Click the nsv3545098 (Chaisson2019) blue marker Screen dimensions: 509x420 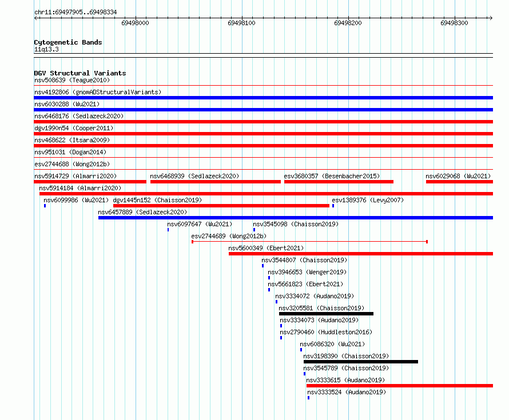pyautogui.click(x=254, y=230)
